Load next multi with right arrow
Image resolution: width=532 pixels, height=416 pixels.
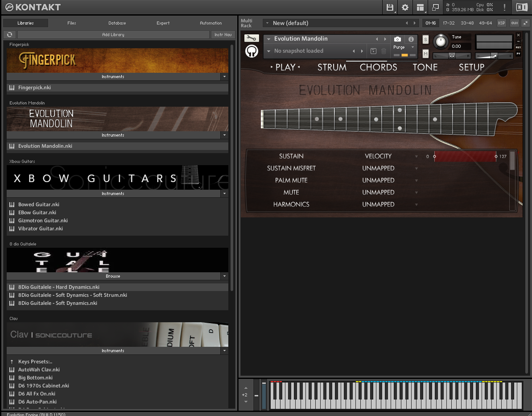415,23
